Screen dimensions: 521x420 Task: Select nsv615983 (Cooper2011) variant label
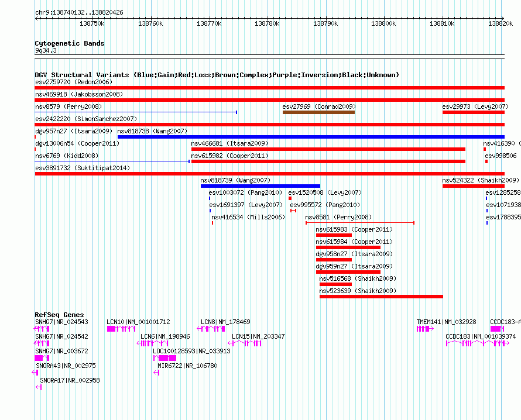[x=354, y=229]
